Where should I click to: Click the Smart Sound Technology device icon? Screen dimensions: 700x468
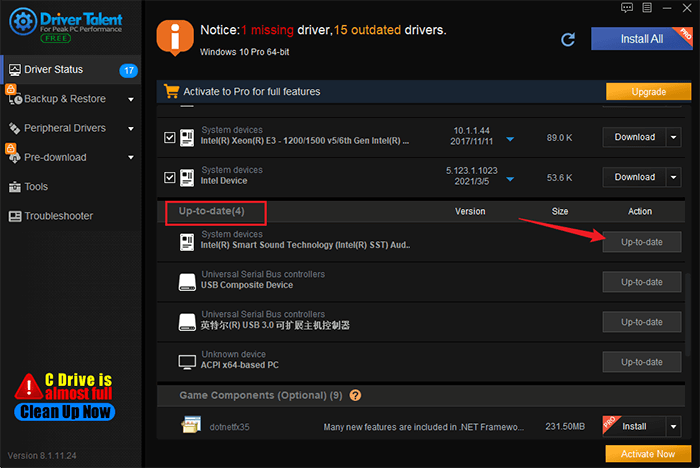187,242
